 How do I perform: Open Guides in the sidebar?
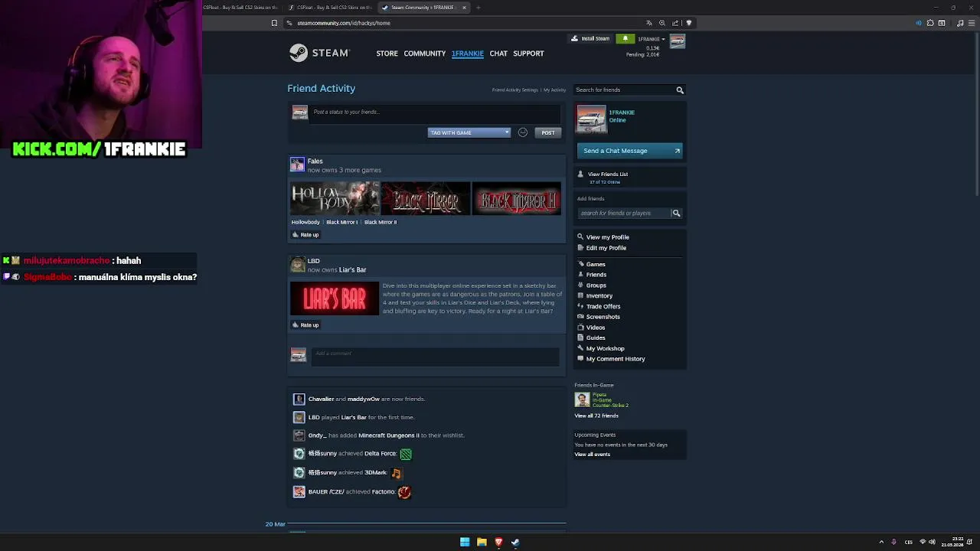tap(595, 337)
